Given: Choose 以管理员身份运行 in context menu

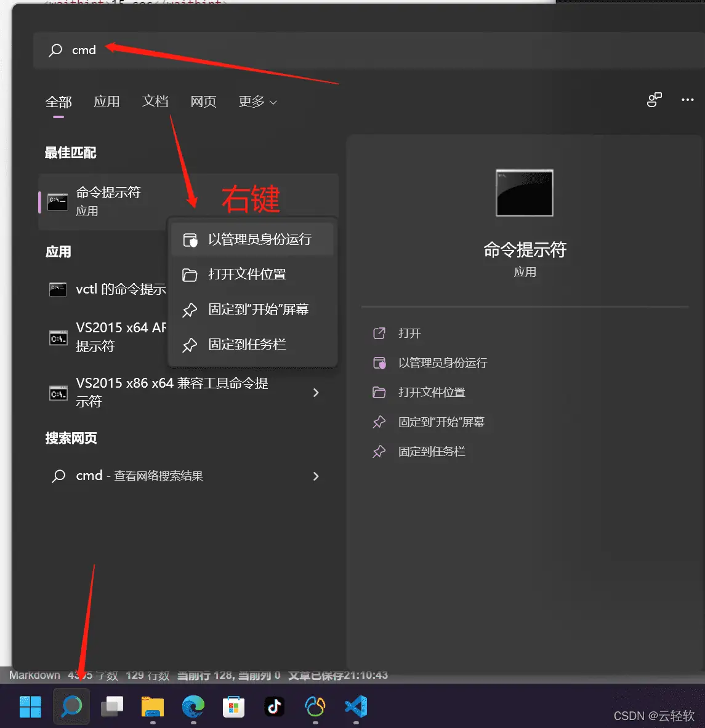Looking at the screenshot, I should click(252, 239).
